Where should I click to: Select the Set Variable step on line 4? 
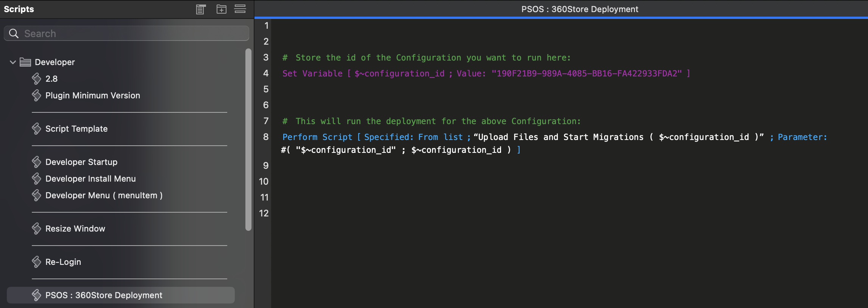[486, 73]
